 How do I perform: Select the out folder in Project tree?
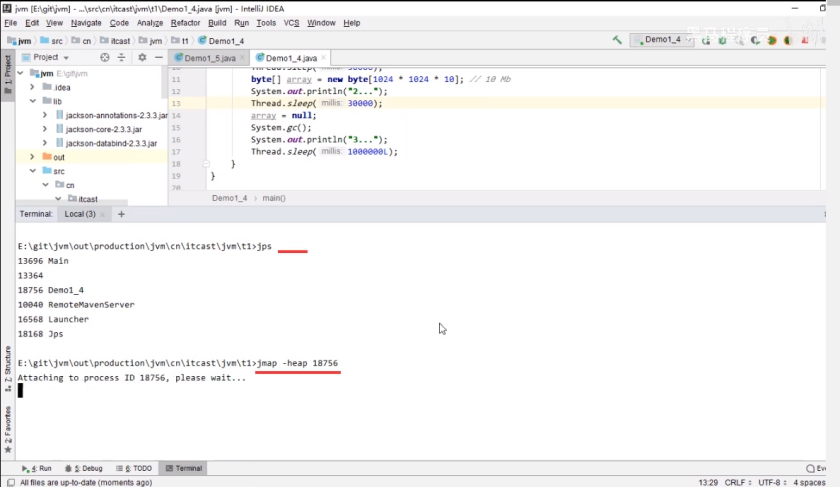tap(59, 157)
